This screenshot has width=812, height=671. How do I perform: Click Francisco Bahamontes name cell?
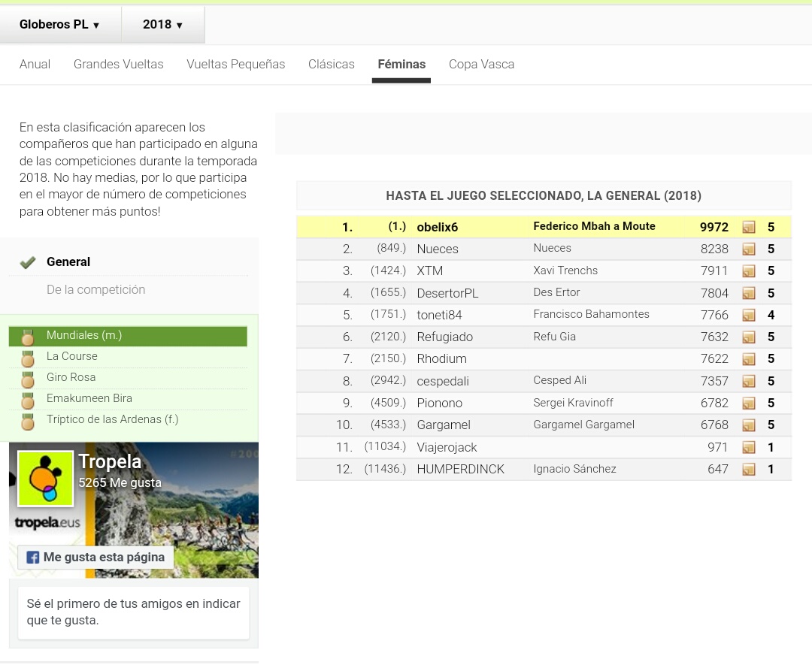tap(592, 314)
